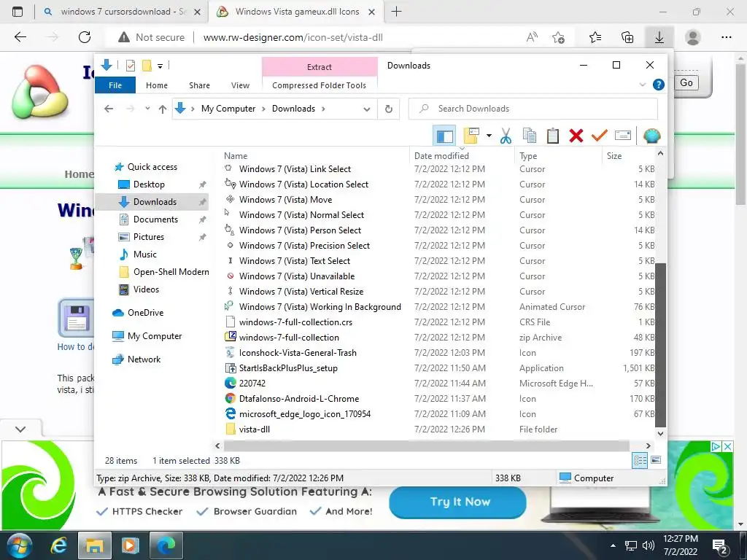The width and height of the screenshot is (747, 560).
Task: Sort by the Name column header
Action: 236,156
